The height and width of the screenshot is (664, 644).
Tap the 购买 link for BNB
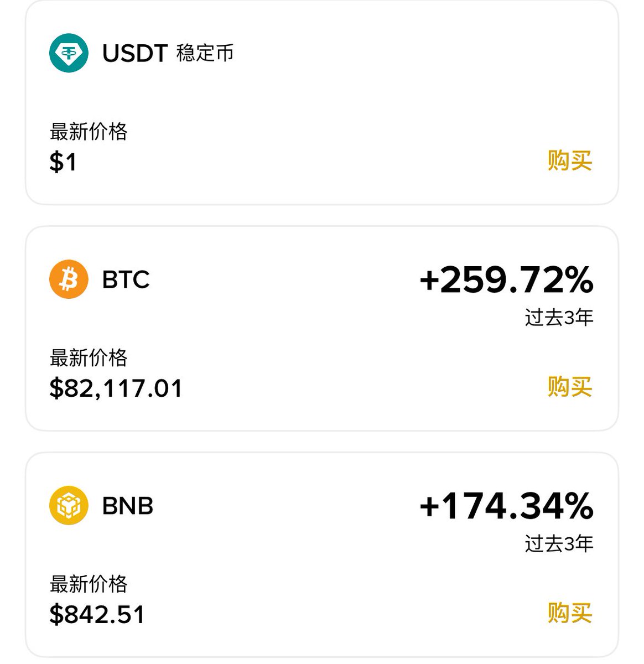[569, 613]
